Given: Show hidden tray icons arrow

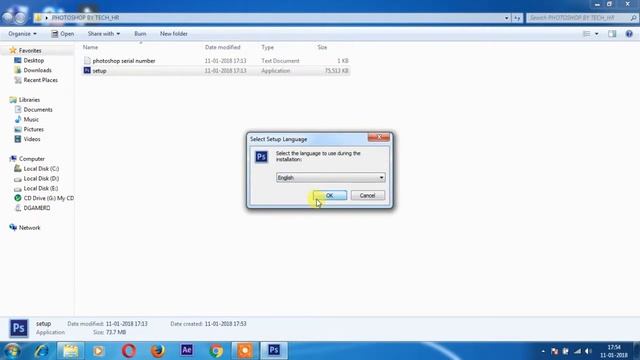Looking at the screenshot, I should [x=543, y=351].
